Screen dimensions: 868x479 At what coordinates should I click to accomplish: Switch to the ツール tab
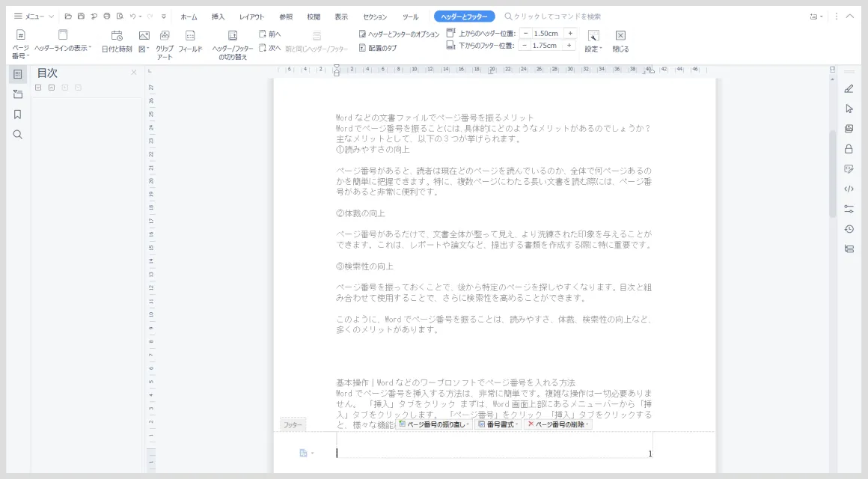coord(410,17)
